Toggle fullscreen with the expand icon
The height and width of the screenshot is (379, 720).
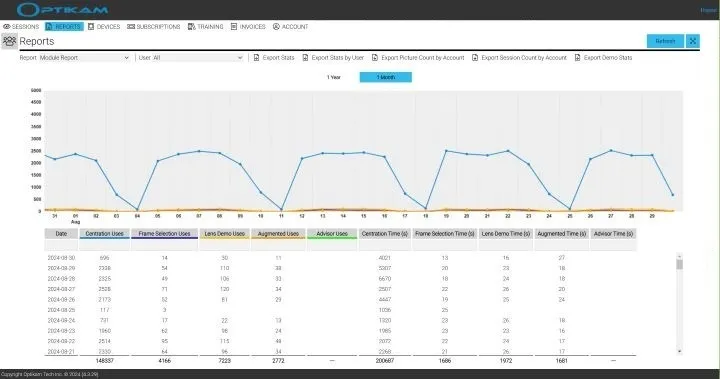click(x=693, y=41)
